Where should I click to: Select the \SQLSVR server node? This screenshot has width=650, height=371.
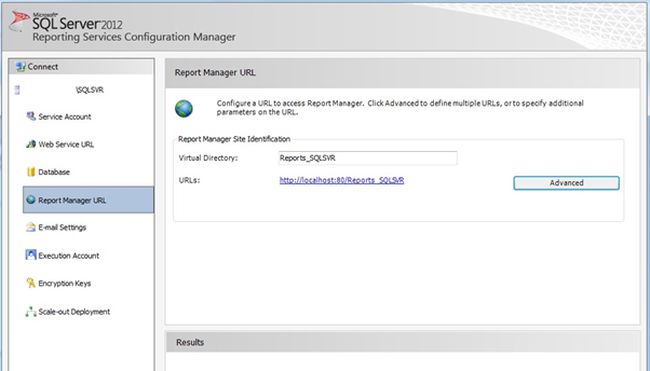coord(90,90)
